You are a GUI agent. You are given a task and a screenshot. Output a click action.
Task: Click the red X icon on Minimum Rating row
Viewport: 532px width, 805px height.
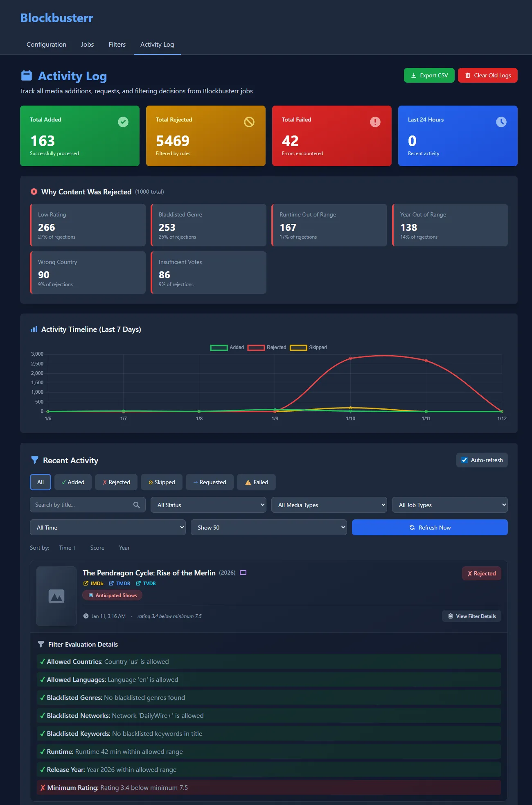43,787
